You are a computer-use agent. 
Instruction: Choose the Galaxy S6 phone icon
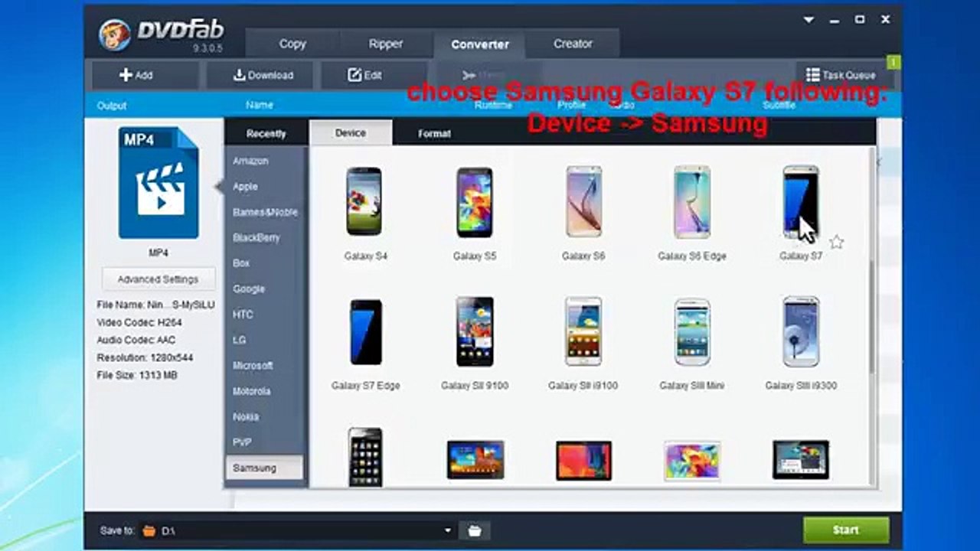coord(583,201)
